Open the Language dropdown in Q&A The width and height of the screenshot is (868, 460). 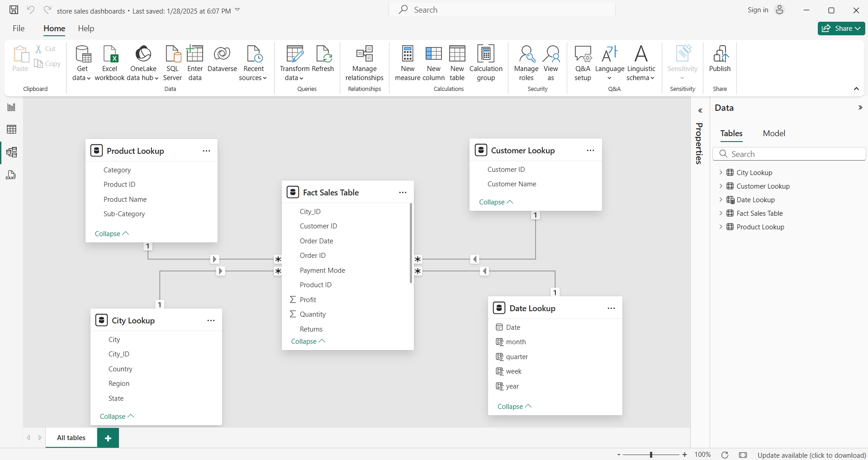tap(610, 63)
